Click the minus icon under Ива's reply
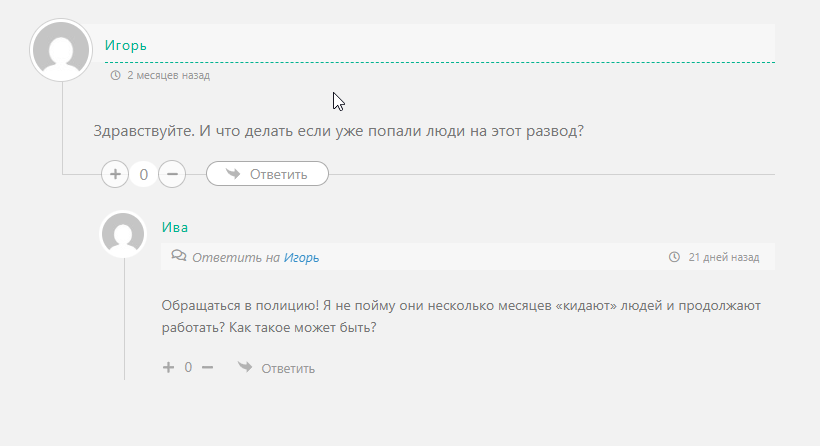 pyautogui.click(x=208, y=367)
